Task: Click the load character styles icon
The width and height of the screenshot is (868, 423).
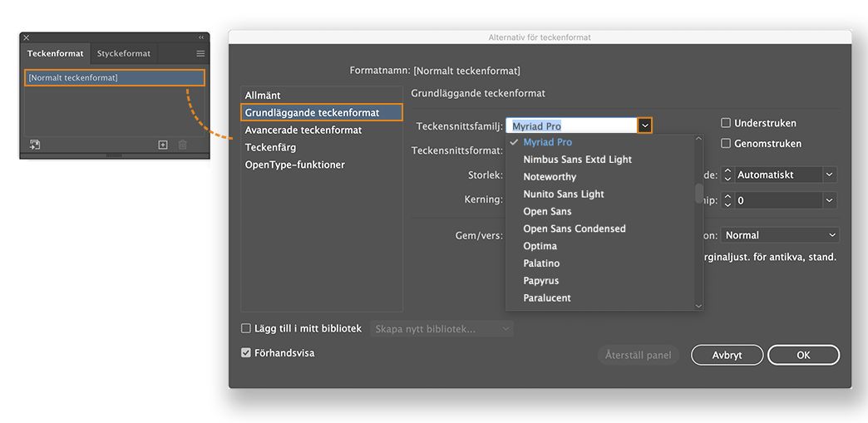Action: point(35,145)
